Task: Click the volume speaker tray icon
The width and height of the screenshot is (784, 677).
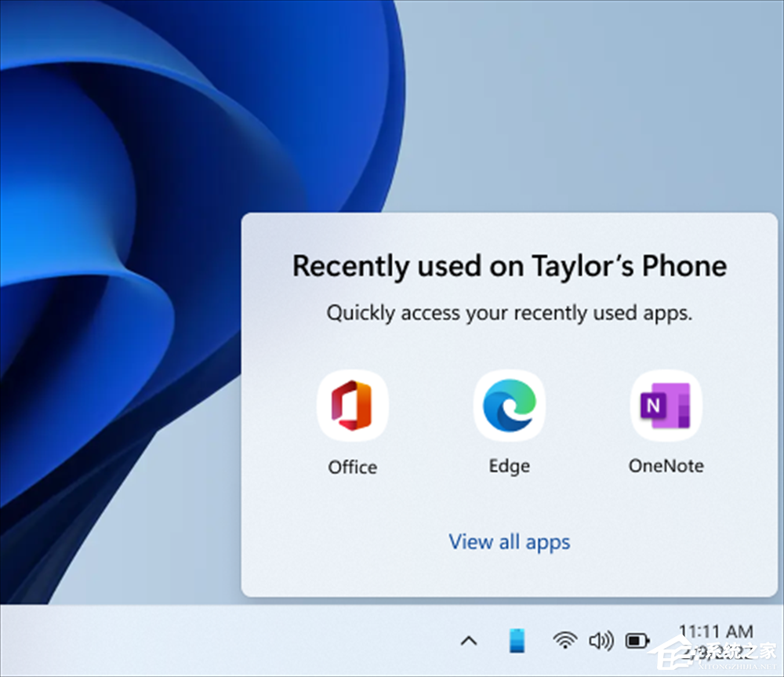Action: (x=601, y=640)
